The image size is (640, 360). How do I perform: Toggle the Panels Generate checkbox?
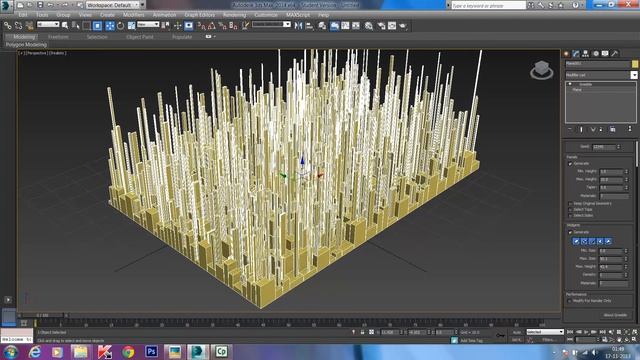(570, 164)
